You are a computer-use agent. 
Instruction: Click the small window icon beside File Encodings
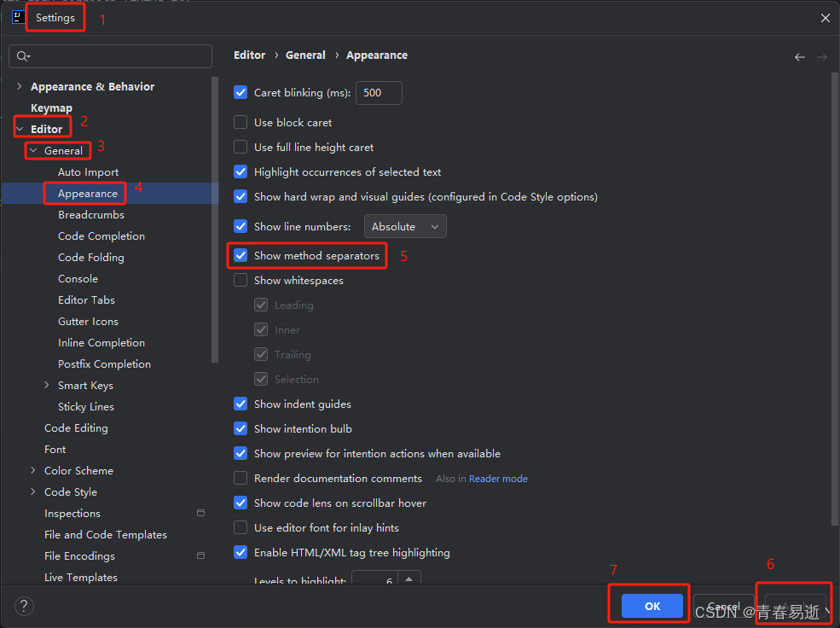click(200, 555)
